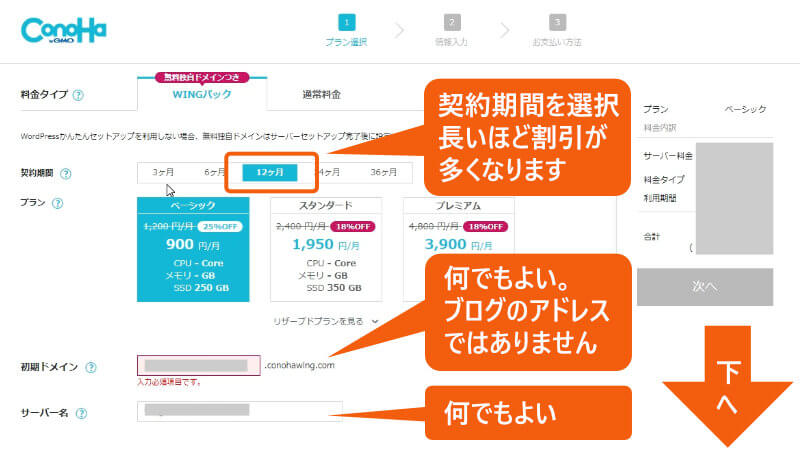Viewport: 800px width, 450px height.
Task: Open help icon next to 契約期間
Action: [x=66, y=173]
